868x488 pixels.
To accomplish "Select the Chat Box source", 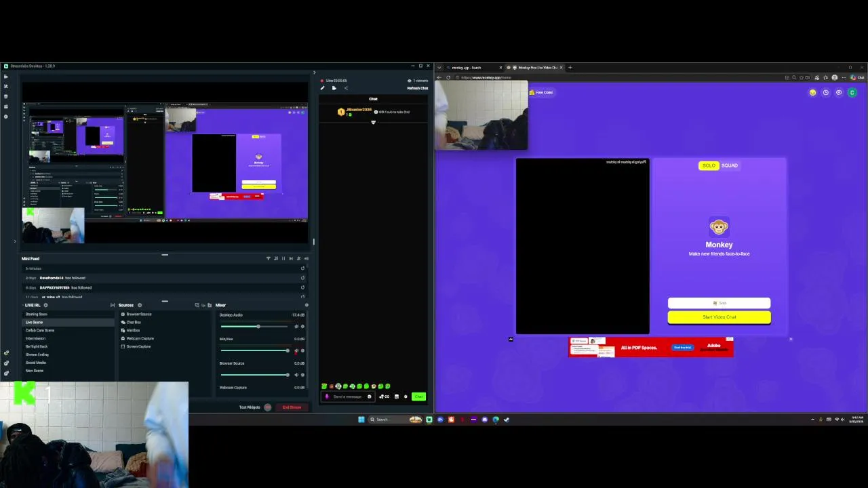I will (x=134, y=323).
